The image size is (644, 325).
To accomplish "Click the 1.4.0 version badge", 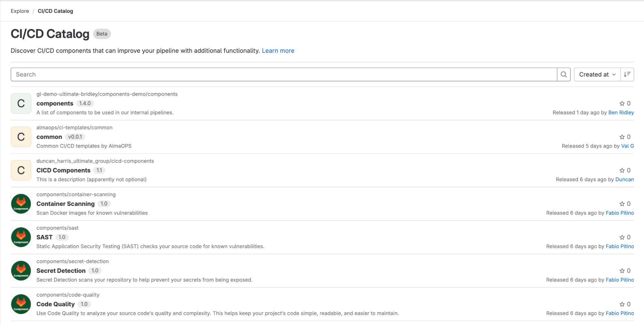I will pos(85,103).
